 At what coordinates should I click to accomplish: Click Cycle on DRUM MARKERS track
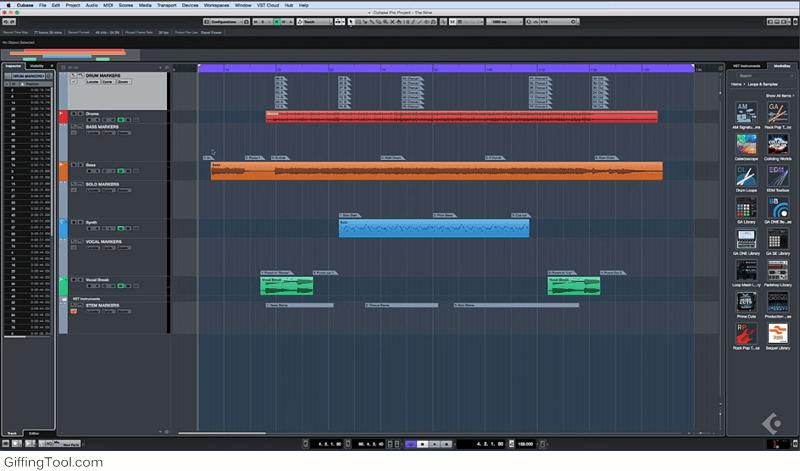[x=107, y=82]
